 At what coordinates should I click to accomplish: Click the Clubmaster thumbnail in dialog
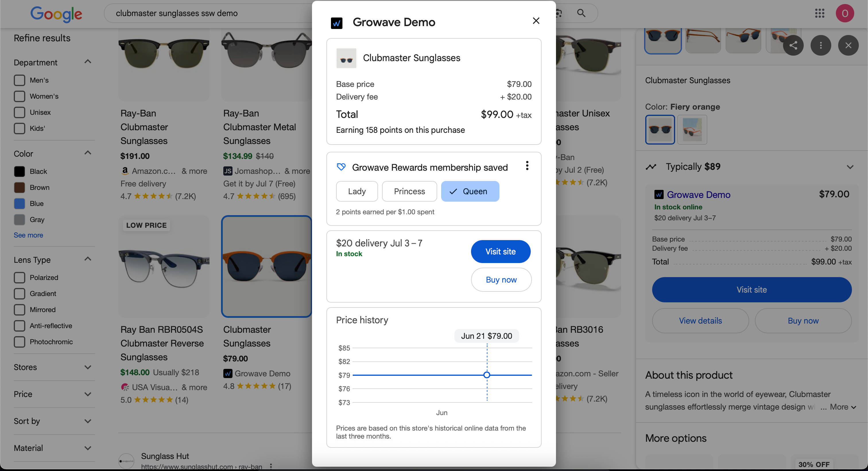click(346, 58)
